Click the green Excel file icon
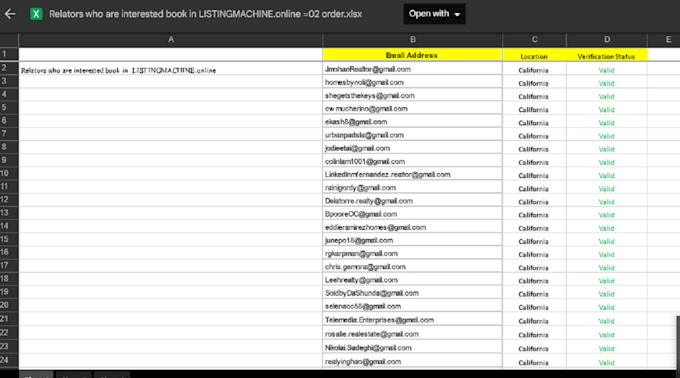Screen dimensions: 680x378 point(36,14)
